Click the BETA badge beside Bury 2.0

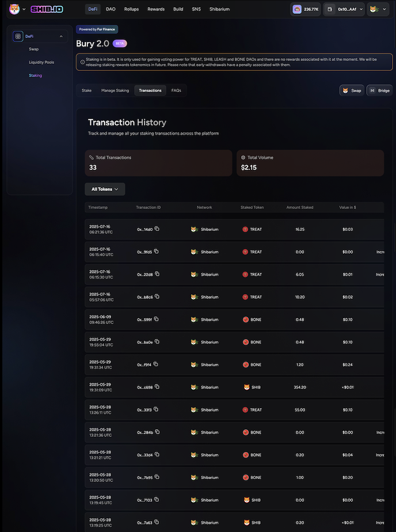click(120, 44)
